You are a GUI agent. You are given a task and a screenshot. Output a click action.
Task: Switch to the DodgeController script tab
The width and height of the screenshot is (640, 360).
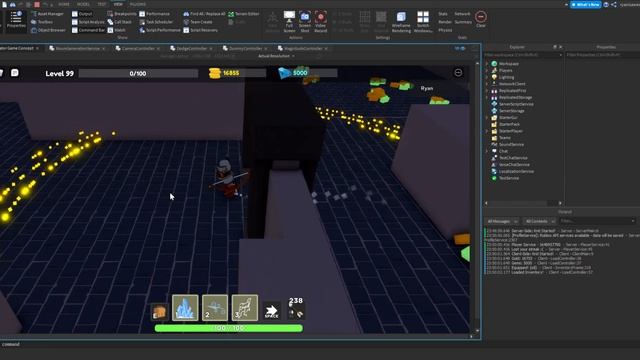[x=191, y=49]
